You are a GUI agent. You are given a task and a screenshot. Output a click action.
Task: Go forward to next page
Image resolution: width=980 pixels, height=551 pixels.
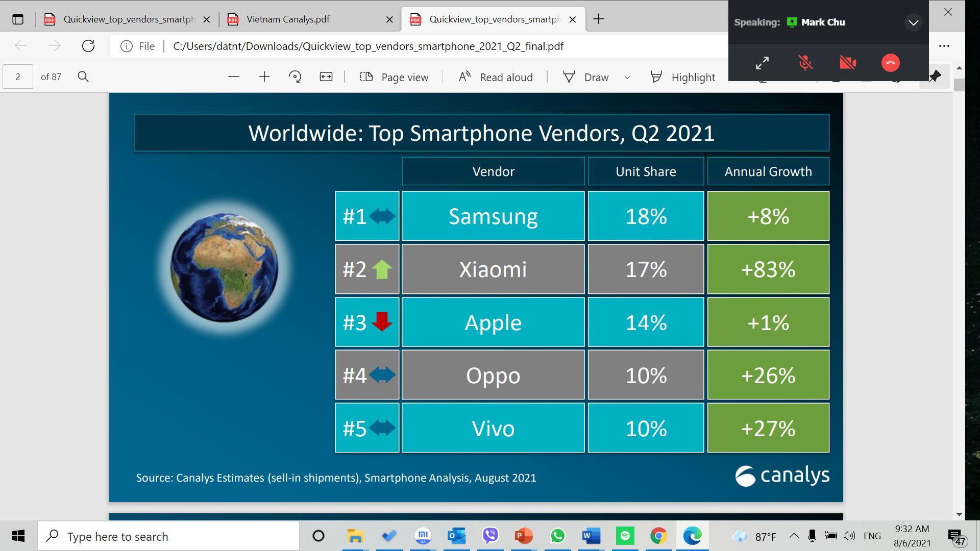[55, 46]
